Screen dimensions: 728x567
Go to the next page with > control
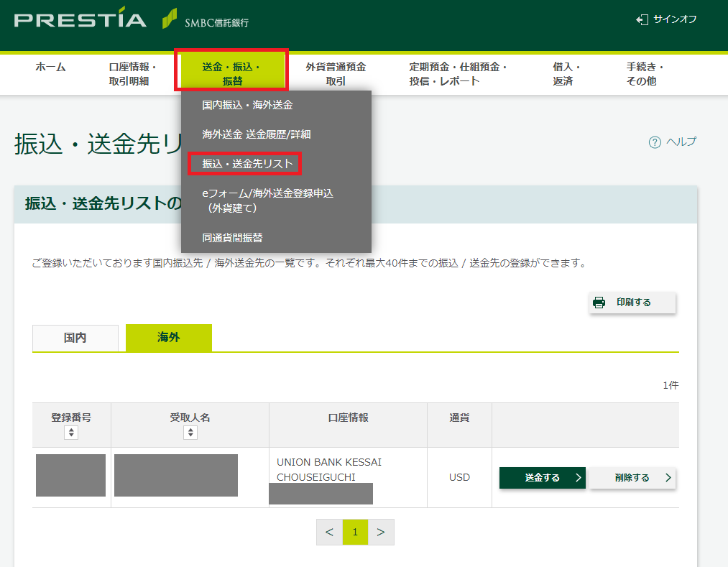click(x=381, y=532)
